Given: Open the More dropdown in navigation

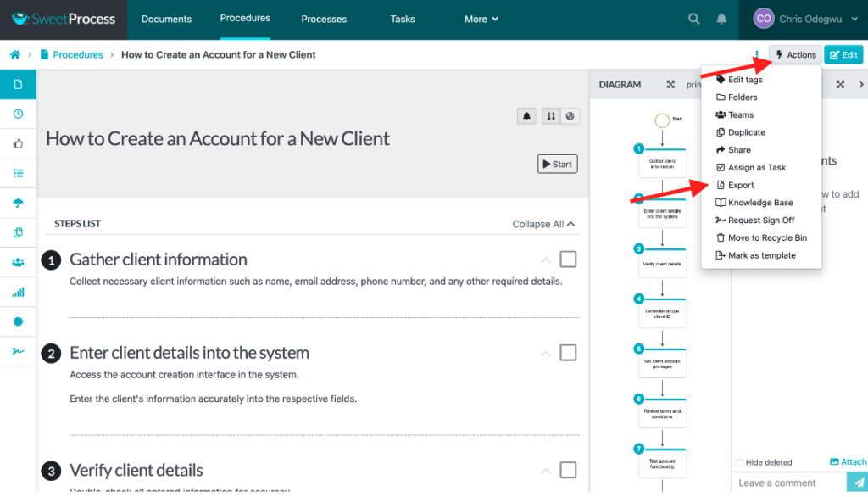Looking at the screenshot, I should coord(481,19).
